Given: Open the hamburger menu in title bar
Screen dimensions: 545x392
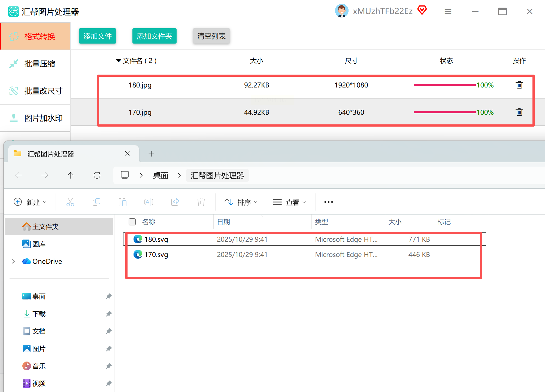Looking at the screenshot, I should [x=448, y=11].
